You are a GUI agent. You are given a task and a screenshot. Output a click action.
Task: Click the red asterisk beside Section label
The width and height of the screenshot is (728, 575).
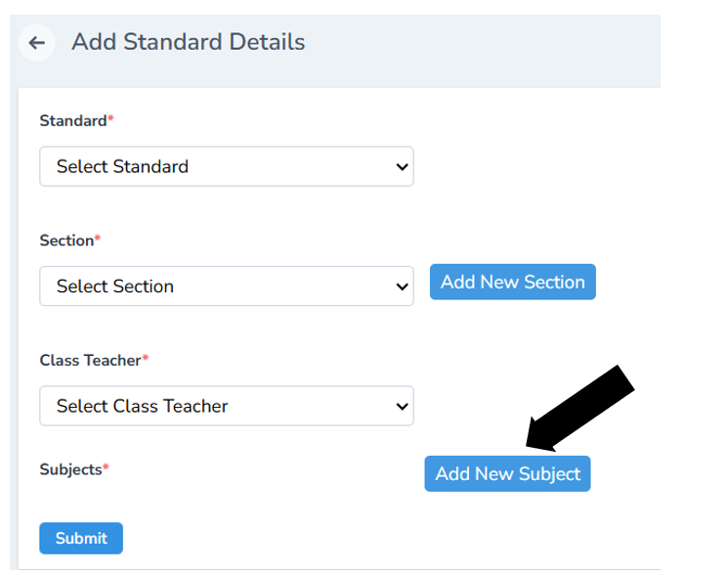(x=98, y=239)
